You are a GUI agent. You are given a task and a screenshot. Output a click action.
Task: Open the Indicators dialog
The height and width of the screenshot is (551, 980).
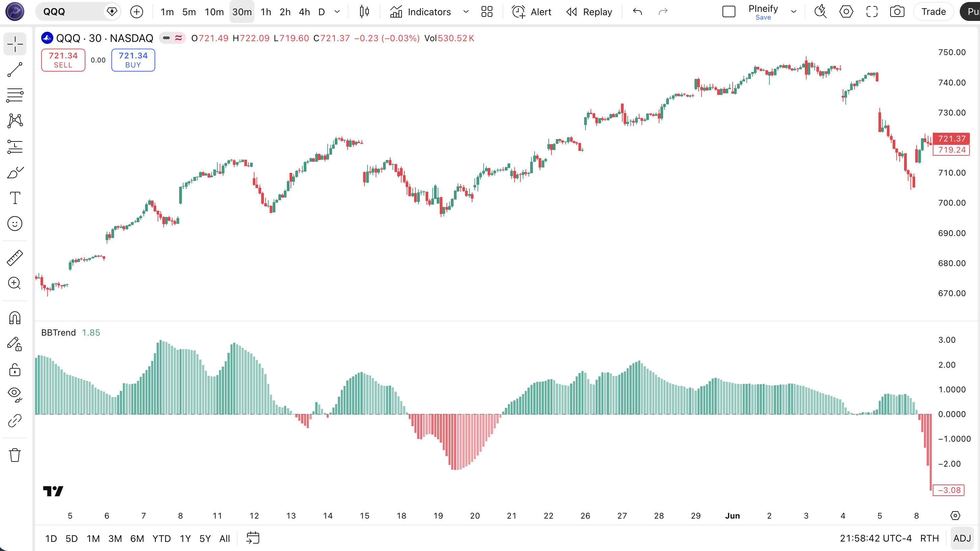click(420, 12)
